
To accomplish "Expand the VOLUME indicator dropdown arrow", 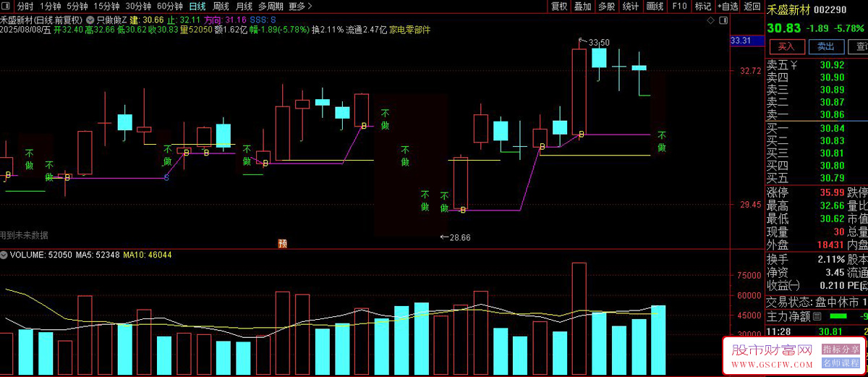I will pos(4,255).
